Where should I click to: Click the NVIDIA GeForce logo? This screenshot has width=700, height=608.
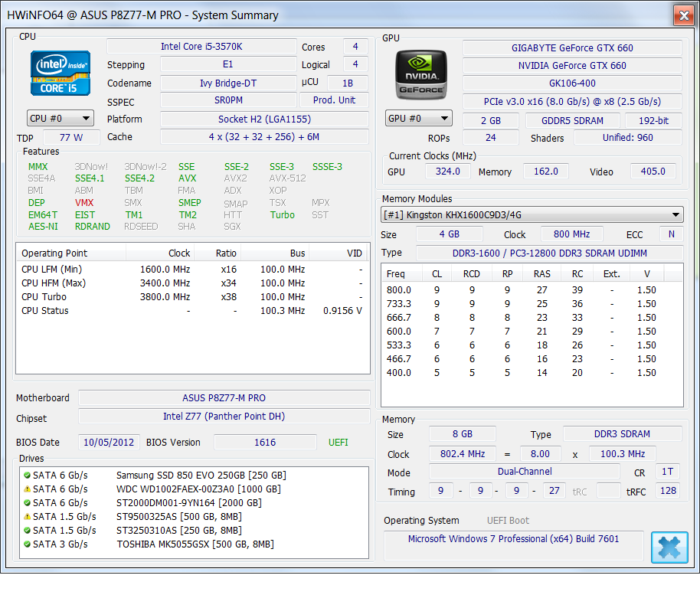click(x=420, y=74)
